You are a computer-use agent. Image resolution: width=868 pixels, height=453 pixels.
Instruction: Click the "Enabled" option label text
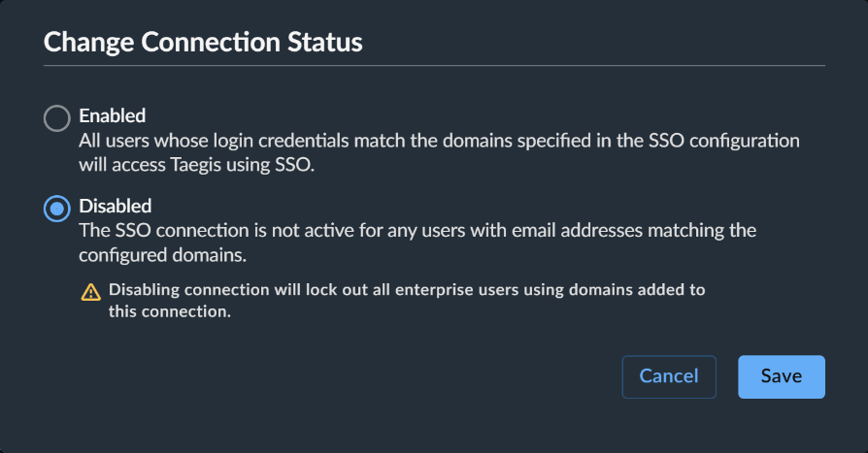pyautogui.click(x=113, y=115)
